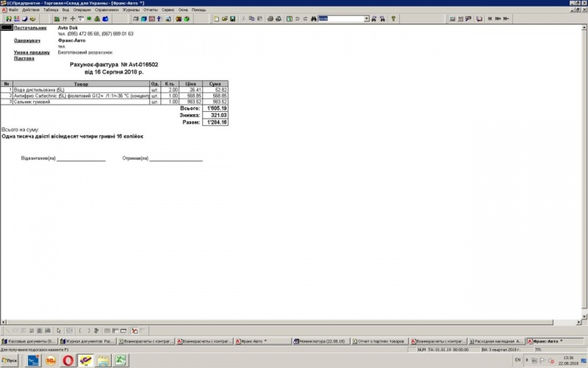
Task: Click the New document toolbar icon
Action: pyautogui.click(x=218, y=18)
